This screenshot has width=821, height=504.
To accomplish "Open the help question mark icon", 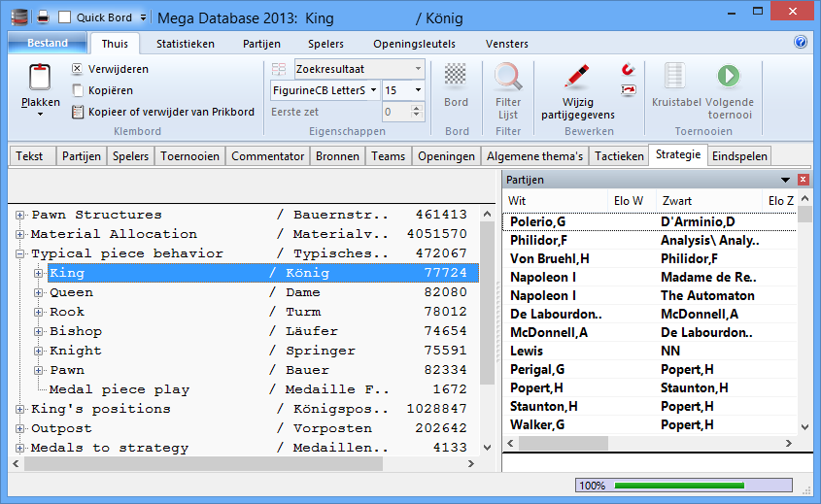I will pos(801,43).
